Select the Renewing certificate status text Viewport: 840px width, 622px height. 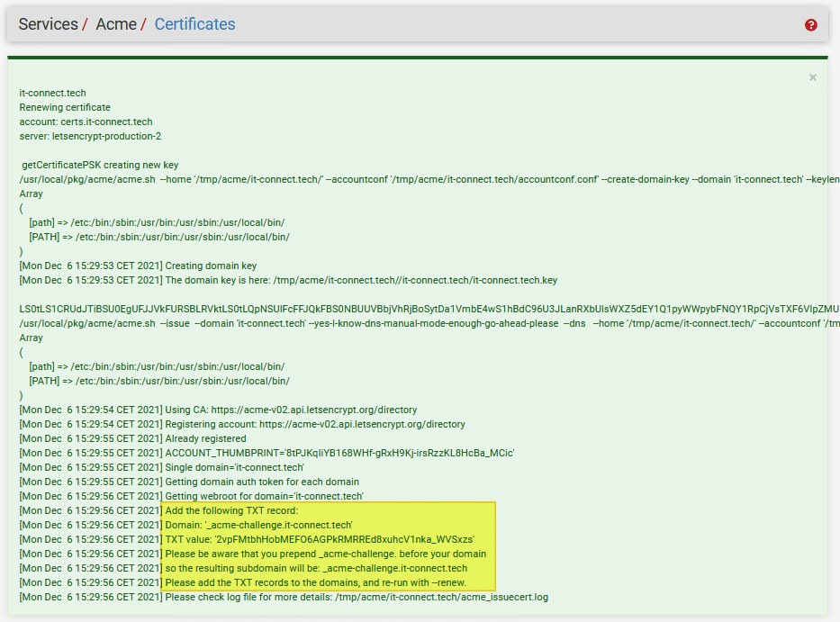(65, 107)
